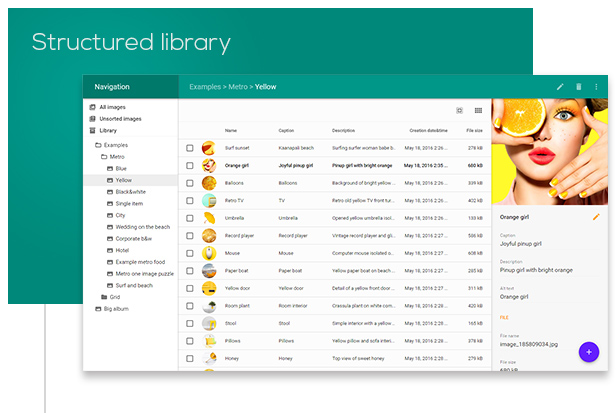Tick the checkbox for Record player
The image size is (616, 413).
pos(190,236)
